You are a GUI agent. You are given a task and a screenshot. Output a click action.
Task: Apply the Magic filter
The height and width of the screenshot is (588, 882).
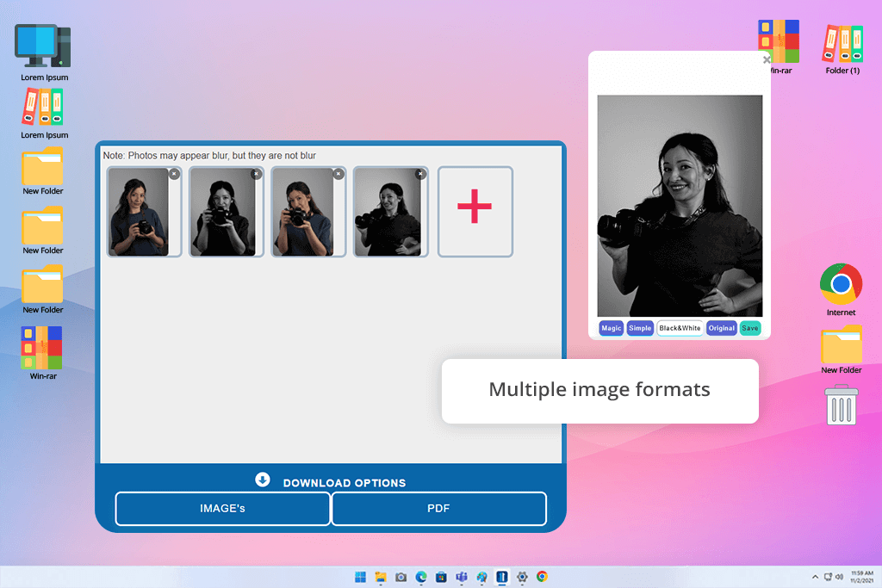click(612, 328)
